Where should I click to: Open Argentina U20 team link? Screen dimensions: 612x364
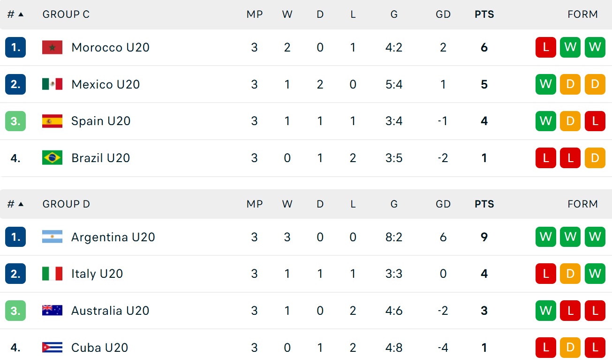(113, 237)
